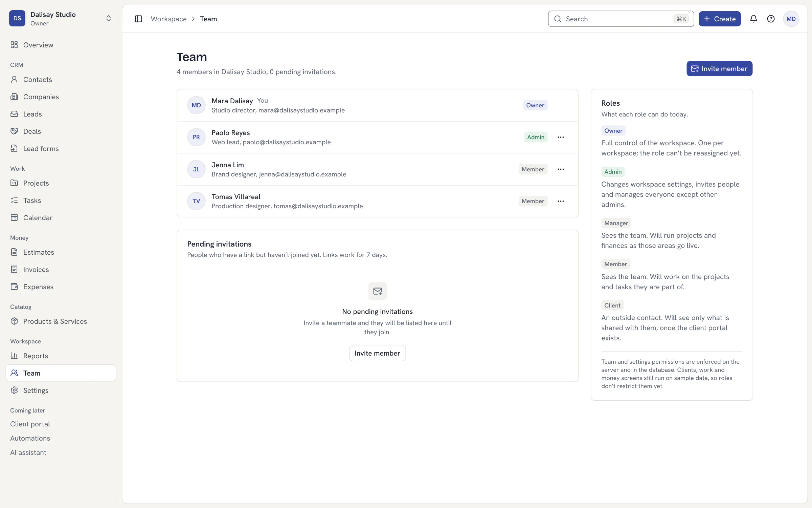The height and width of the screenshot is (508, 812).
Task: Open the help question-mark icon
Action: pyautogui.click(x=771, y=19)
